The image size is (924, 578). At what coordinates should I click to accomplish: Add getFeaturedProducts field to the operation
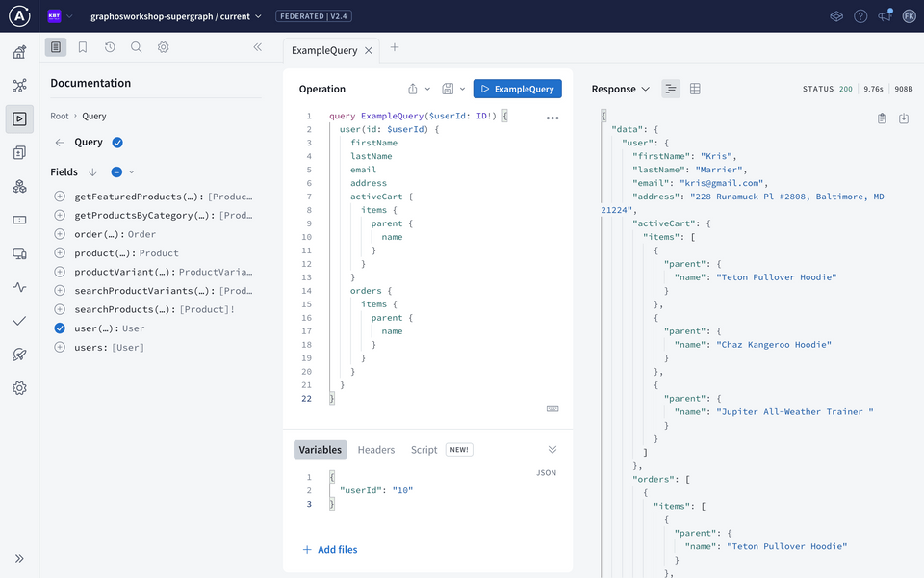click(60, 197)
